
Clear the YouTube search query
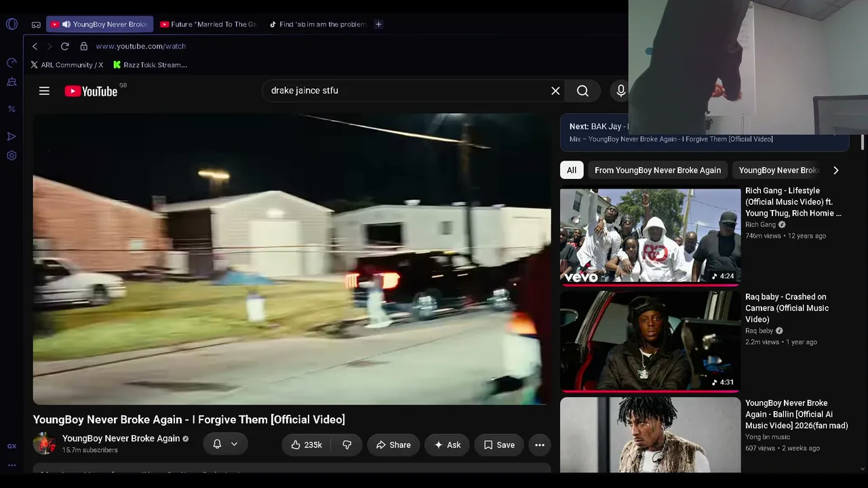(x=555, y=91)
